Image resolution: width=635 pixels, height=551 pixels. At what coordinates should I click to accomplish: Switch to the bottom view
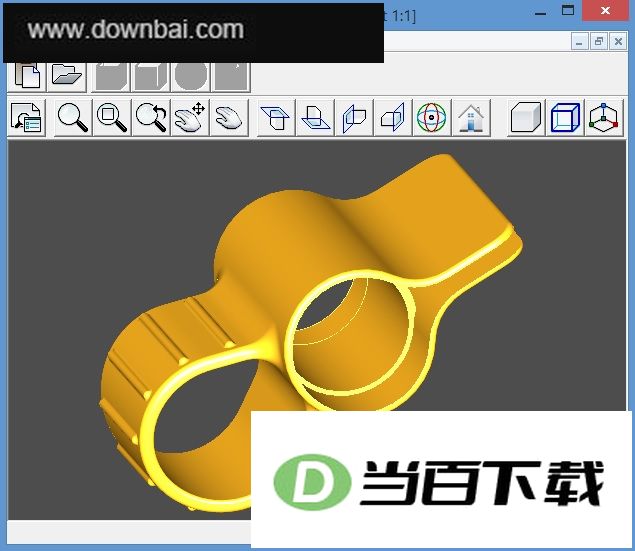pyautogui.click(x=315, y=118)
